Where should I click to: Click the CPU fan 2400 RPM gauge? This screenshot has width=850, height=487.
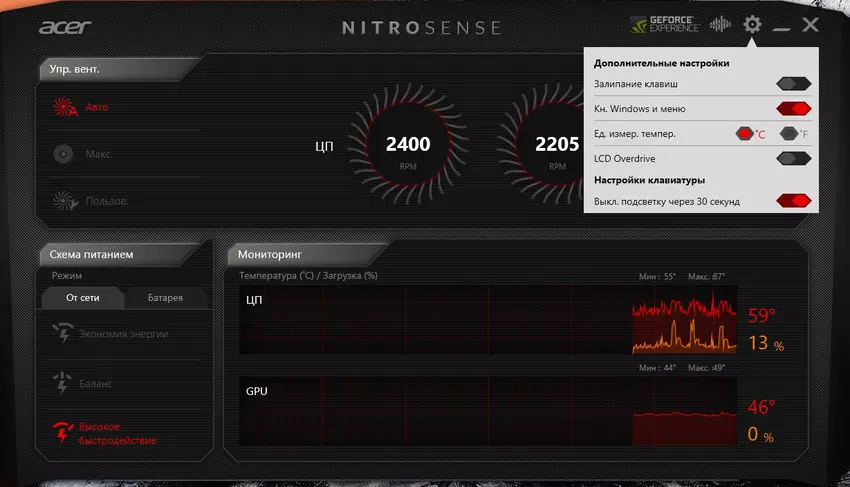[407, 148]
